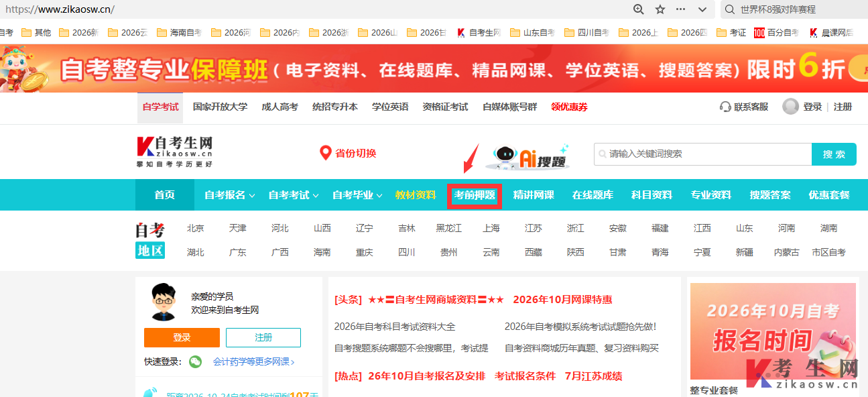
Task: Select the 黑龙江 region link
Action: click(449, 228)
